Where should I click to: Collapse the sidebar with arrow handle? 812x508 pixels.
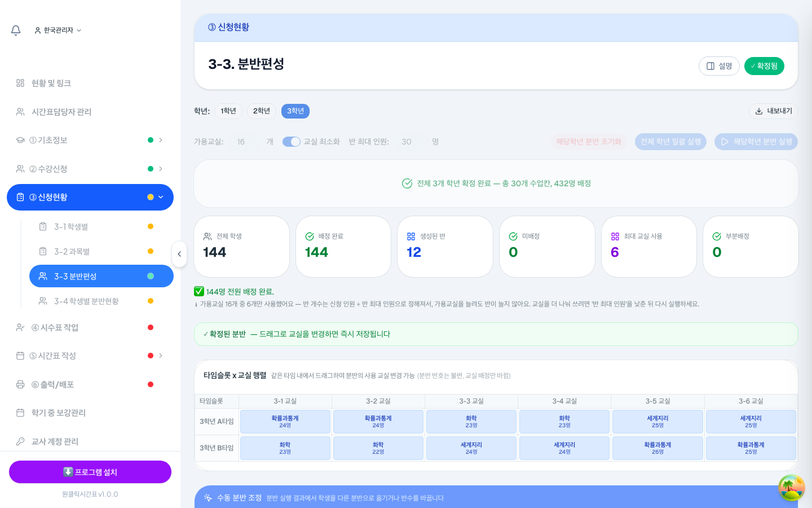[x=179, y=254]
